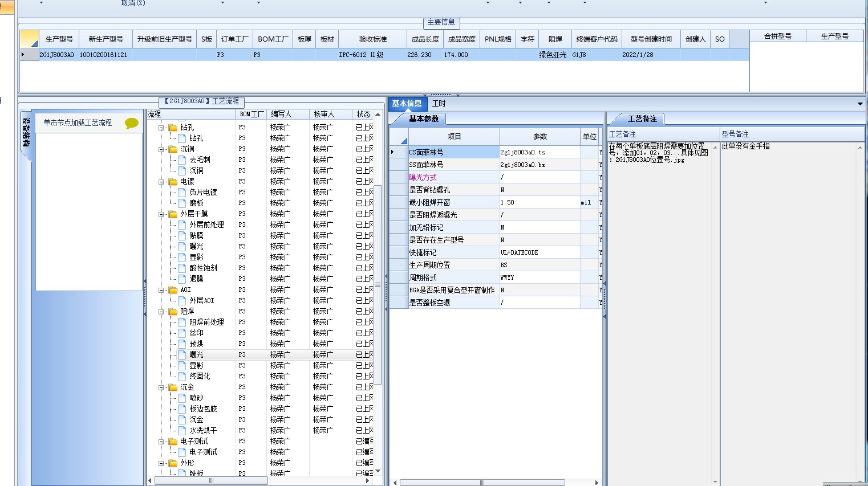This screenshot has height=486, width=868.
Task: Select the 板边包胶 document icon
Action: point(182,409)
